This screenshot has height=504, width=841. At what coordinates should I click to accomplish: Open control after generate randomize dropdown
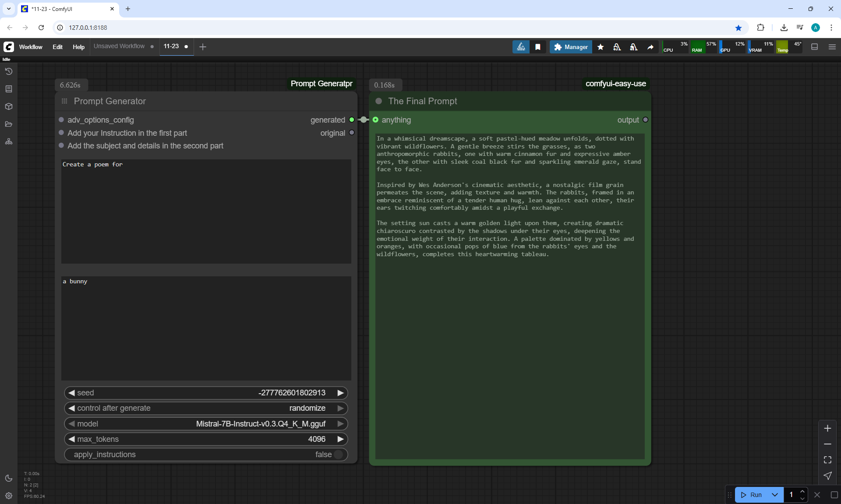[x=206, y=408]
